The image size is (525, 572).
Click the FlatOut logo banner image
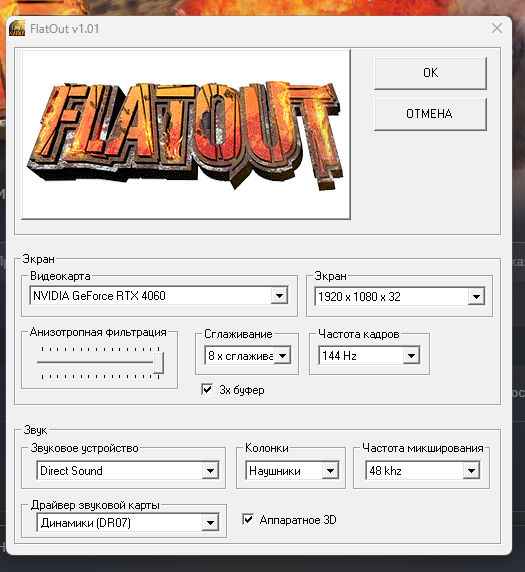pyautogui.click(x=186, y=135)
